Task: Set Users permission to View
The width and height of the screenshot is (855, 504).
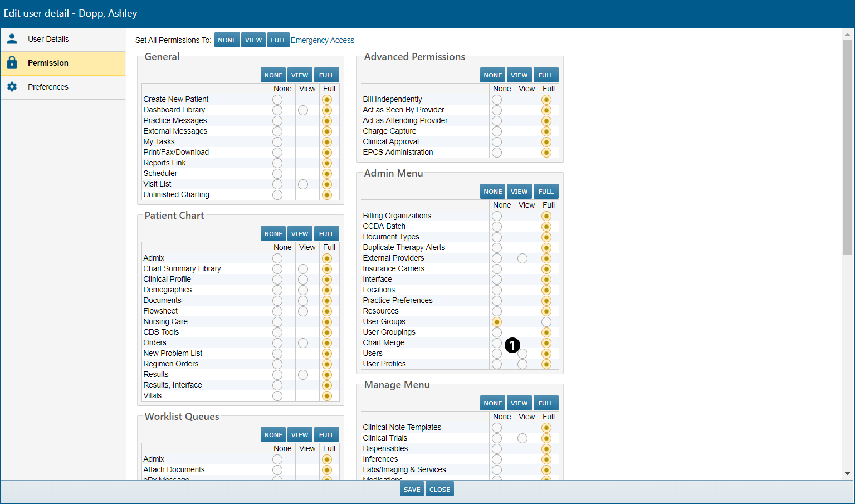Action: (x=522, y=354)
